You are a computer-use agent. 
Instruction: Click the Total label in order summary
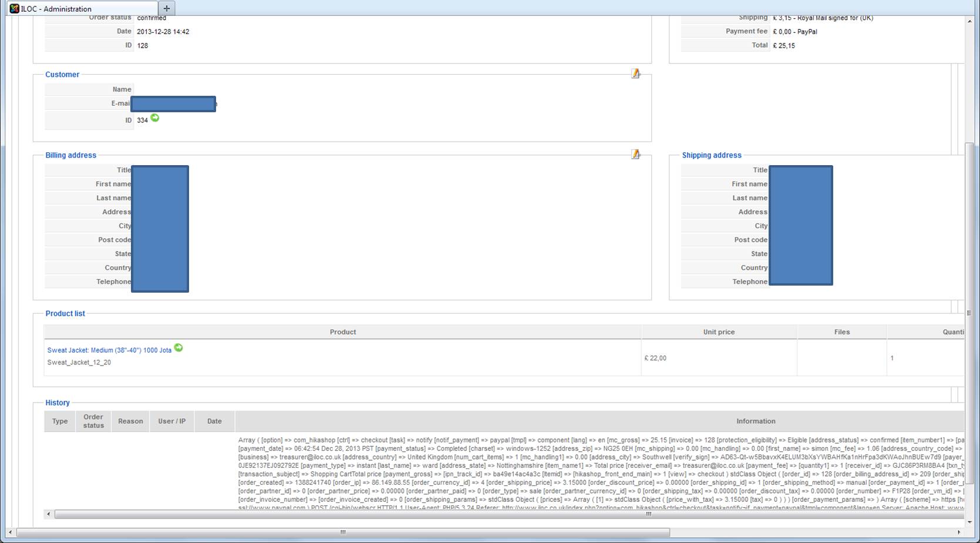(x=760, y=45)
